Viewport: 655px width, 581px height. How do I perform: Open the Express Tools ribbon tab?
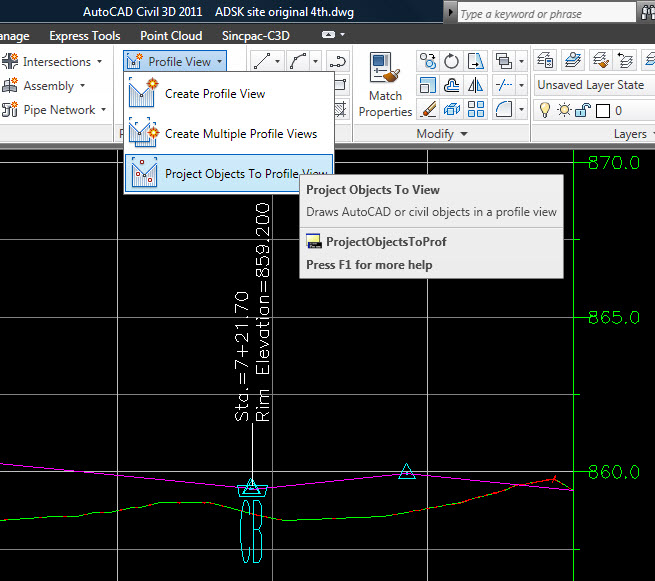click(85, 36)
